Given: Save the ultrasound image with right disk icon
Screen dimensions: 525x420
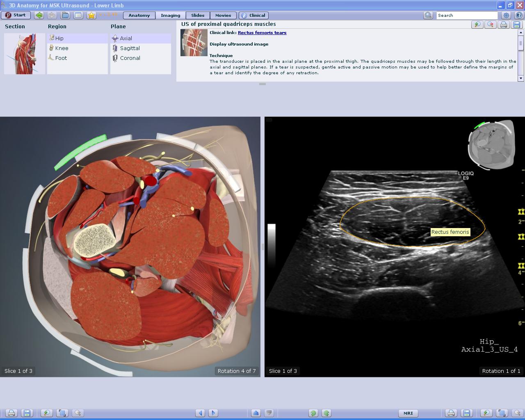Looking at the screenshot, I should [466, 413].
